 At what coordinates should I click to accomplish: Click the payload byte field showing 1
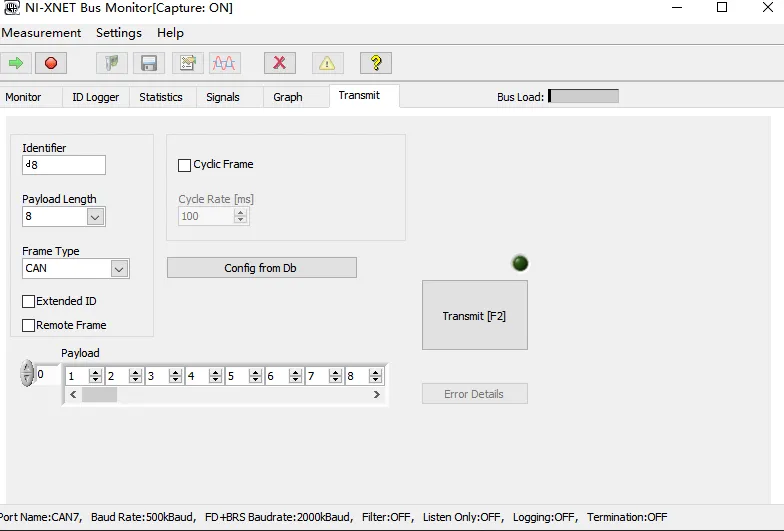77,376
